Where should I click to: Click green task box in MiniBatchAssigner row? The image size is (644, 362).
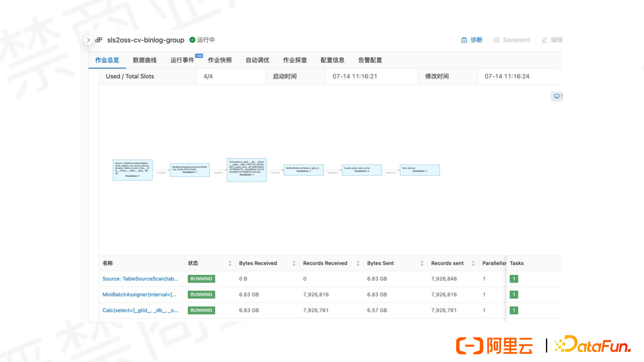coord(514,294)
